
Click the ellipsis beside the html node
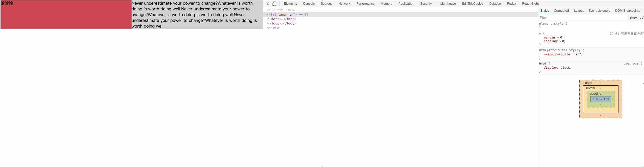(265, 15)
